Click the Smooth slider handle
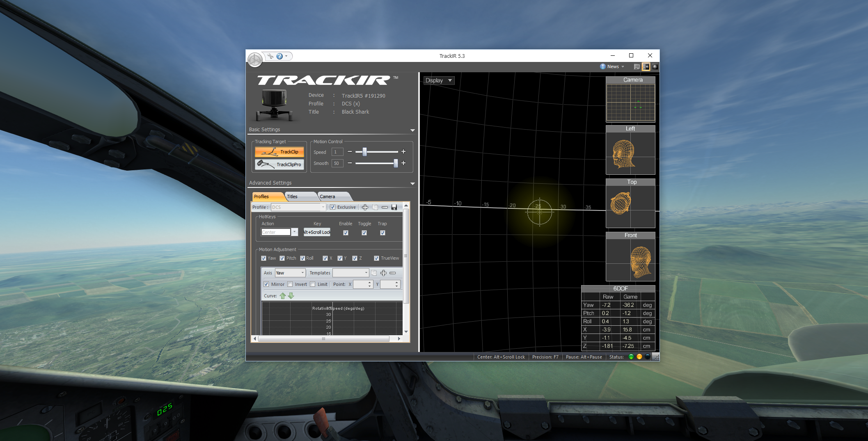868x441 pixels. [396, 163]
